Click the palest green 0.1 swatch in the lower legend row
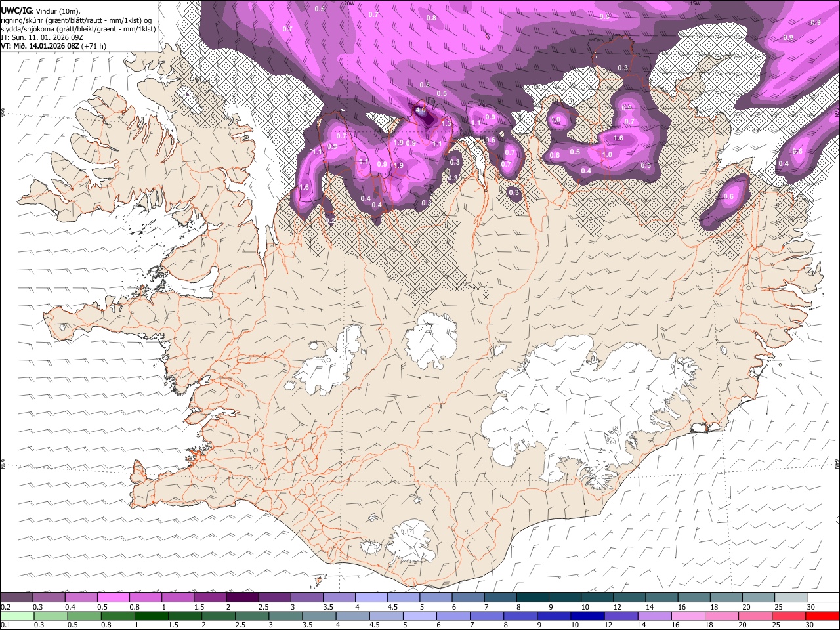This screenshot has width=840, height=630. pos(17,616)
